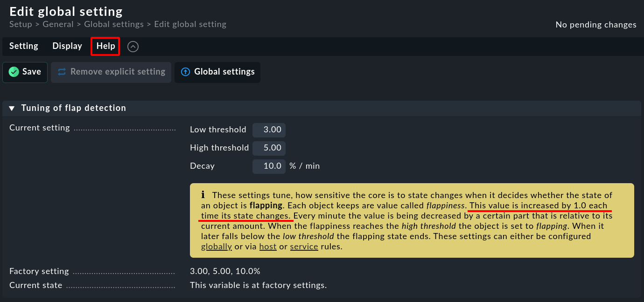Open the Setting menu
Viewport: 644px width, 302px height.
pos(23,46)
